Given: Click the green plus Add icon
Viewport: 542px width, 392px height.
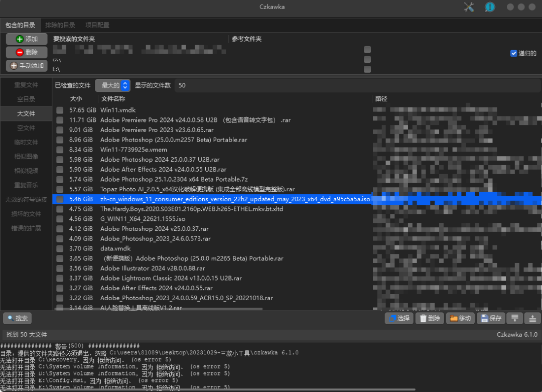Looking at the screenshot, I should 20,39.
